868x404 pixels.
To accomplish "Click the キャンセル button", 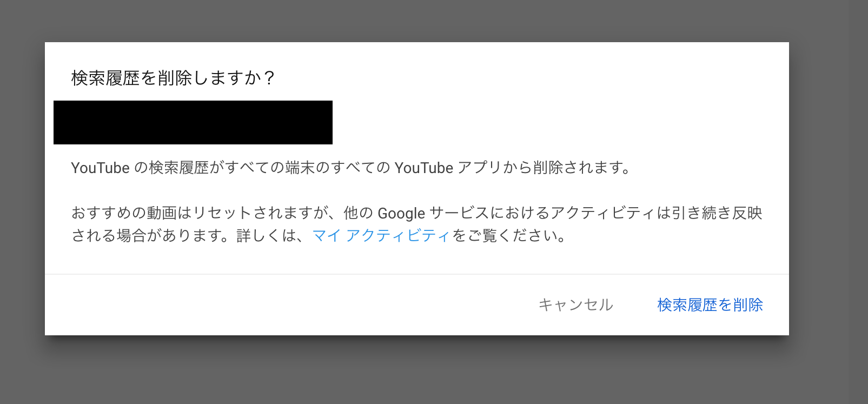I will coord(575,305).
